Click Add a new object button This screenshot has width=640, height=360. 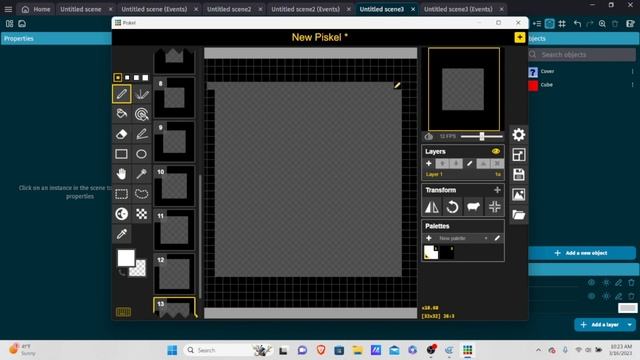pyautogui.click(x=582, y=253)
